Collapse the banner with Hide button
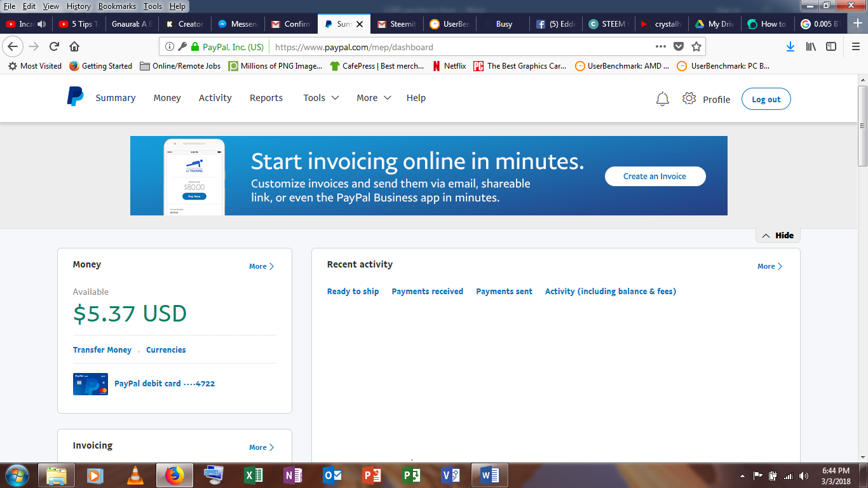868x488 pixels. (x=778, y=235)
